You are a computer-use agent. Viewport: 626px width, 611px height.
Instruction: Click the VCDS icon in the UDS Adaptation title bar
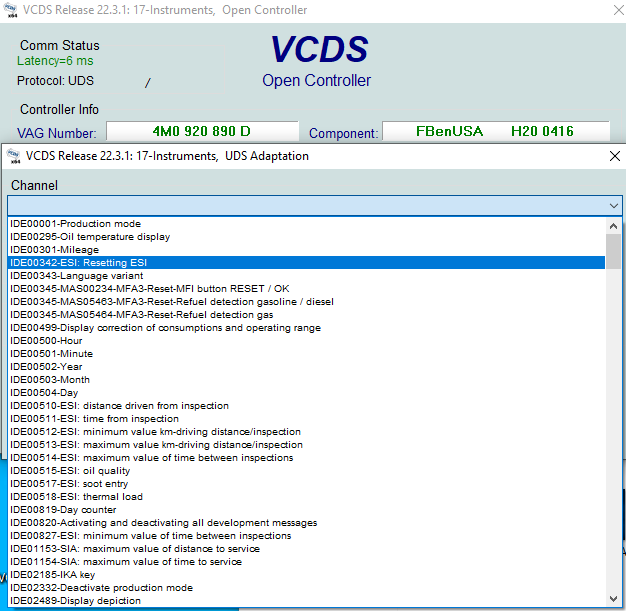[13, 156]
